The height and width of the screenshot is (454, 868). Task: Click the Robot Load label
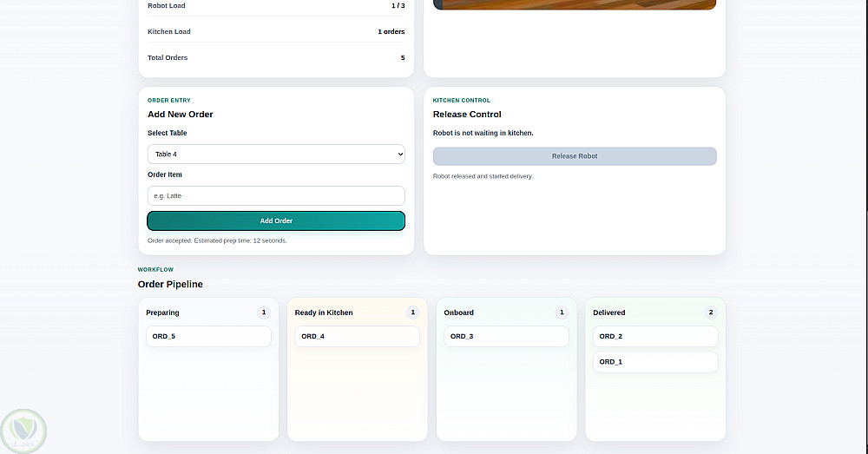tap(167, 5)
